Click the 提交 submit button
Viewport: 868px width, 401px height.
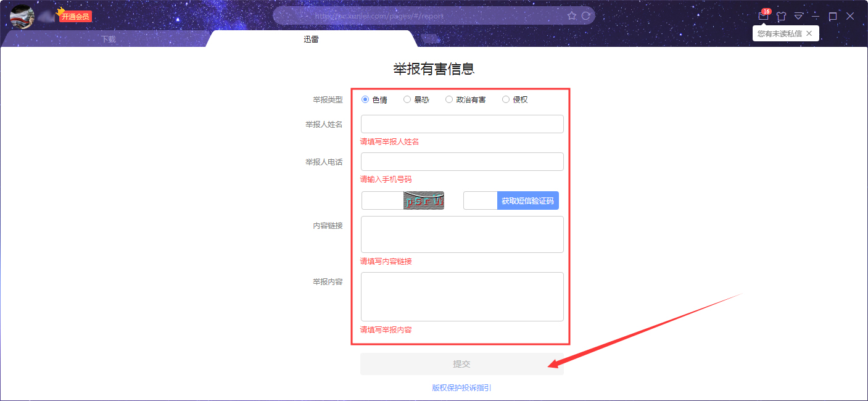coord(461,363)
